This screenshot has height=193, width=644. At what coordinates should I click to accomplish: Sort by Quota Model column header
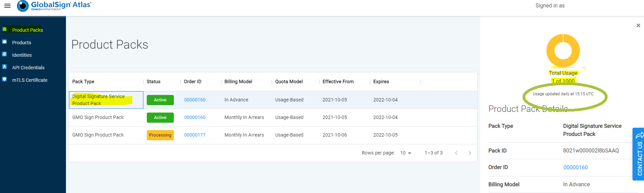tap(289, 81)
